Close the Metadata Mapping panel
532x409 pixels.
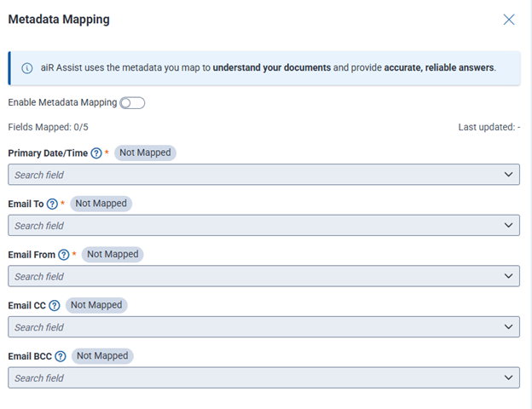[509, 20]
